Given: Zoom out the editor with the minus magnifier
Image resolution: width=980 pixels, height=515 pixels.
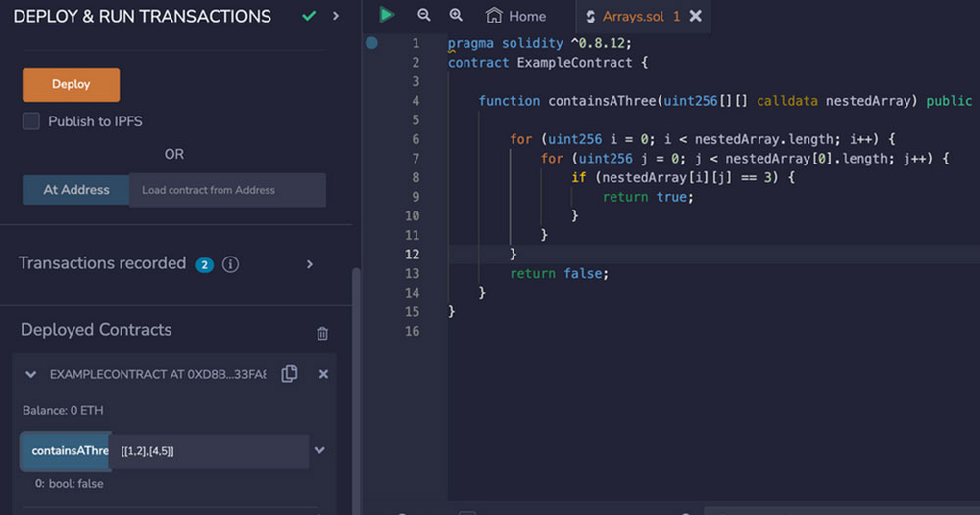Looking at the screenshot, I should click(x=423, y=16).
